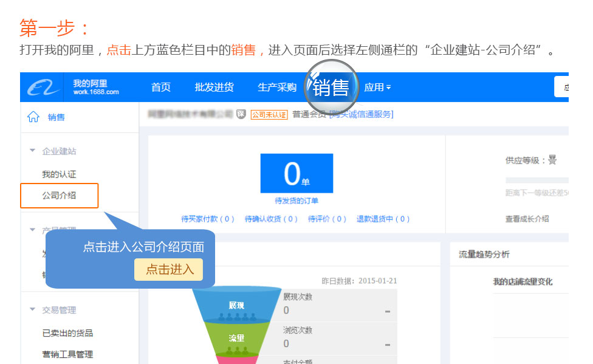Click the 普通会员 membership label
593x364 pixels.
(x=309, y=114)
